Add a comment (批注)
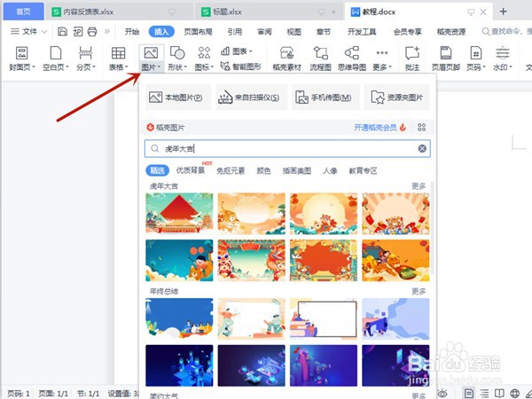Image resolution: width=532 pixels, height=399 pixels. (412, 59)
